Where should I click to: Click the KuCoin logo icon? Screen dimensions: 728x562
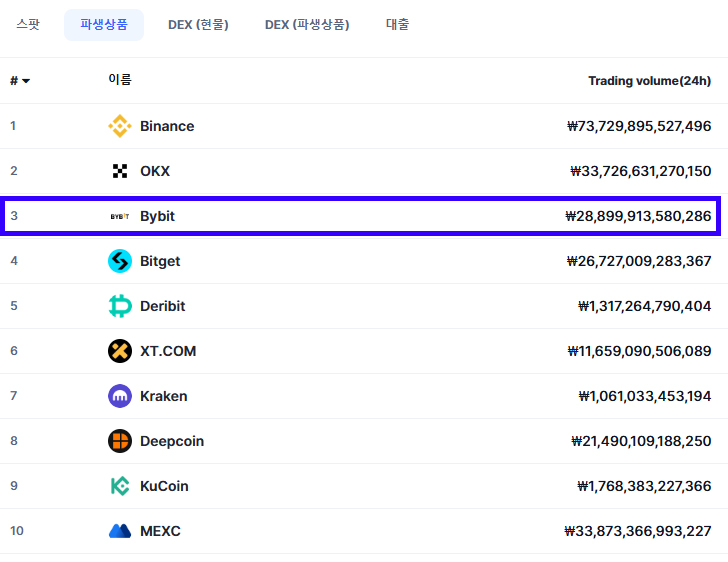coord(120,486)
